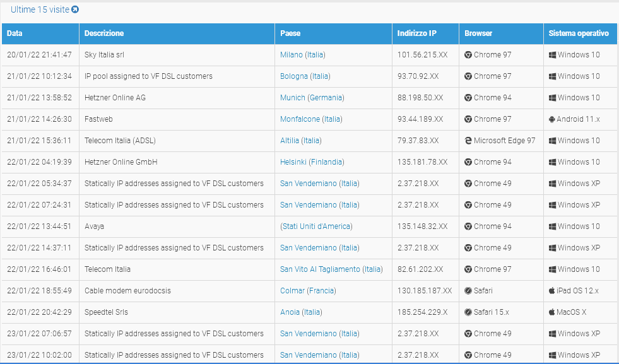Open the Helsinki (Finlandia) link

(x=312, y=162)
